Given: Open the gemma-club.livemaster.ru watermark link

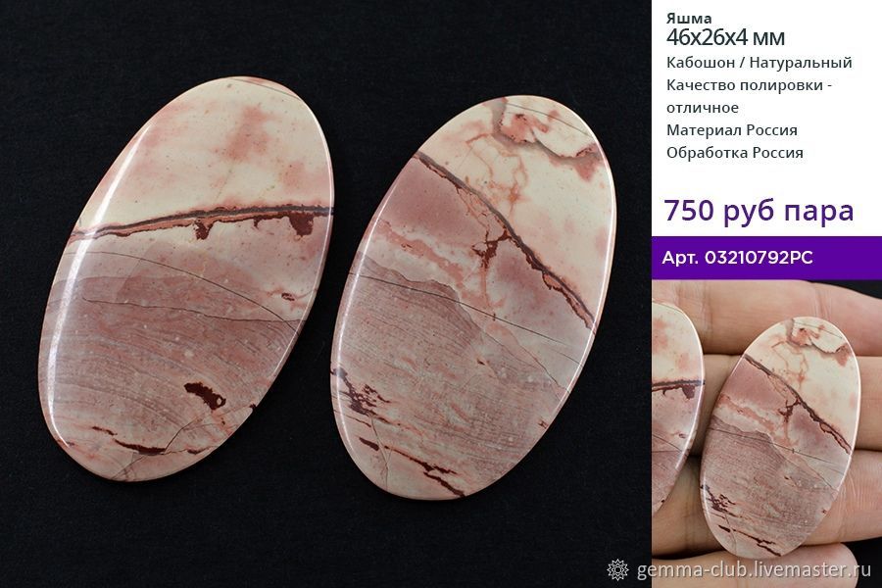Looking at the screenshot, I should [x=755, y=570].
